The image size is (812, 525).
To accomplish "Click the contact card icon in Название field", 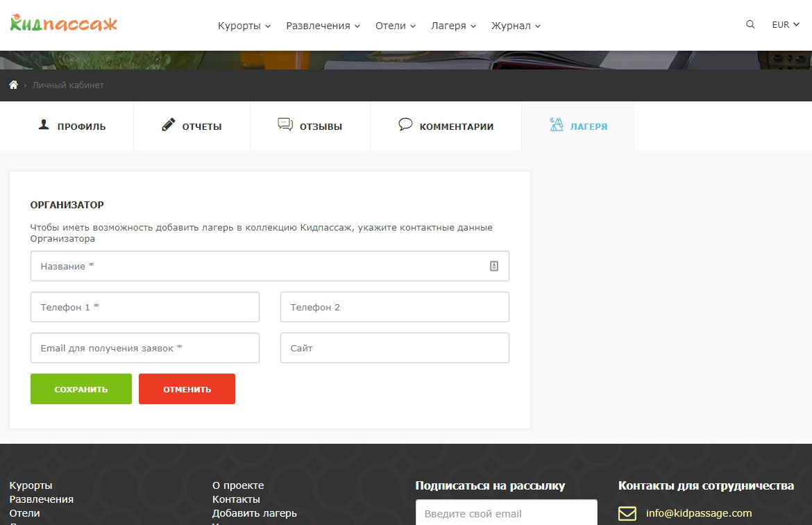I will (x=494, y=266).
